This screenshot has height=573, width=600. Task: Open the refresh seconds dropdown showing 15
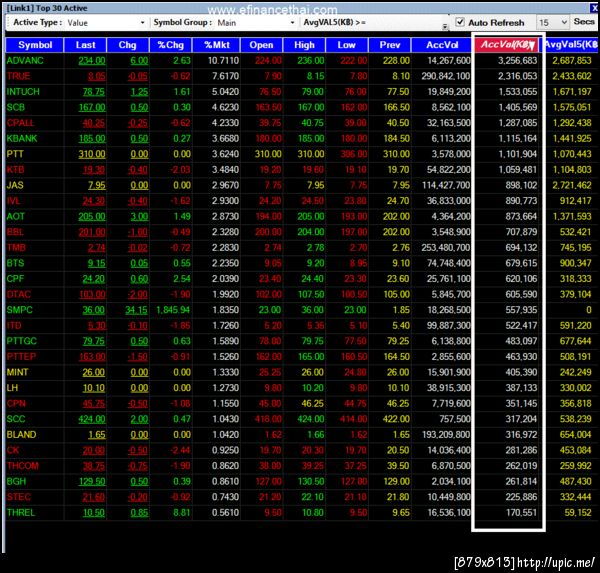click(552, 23)
